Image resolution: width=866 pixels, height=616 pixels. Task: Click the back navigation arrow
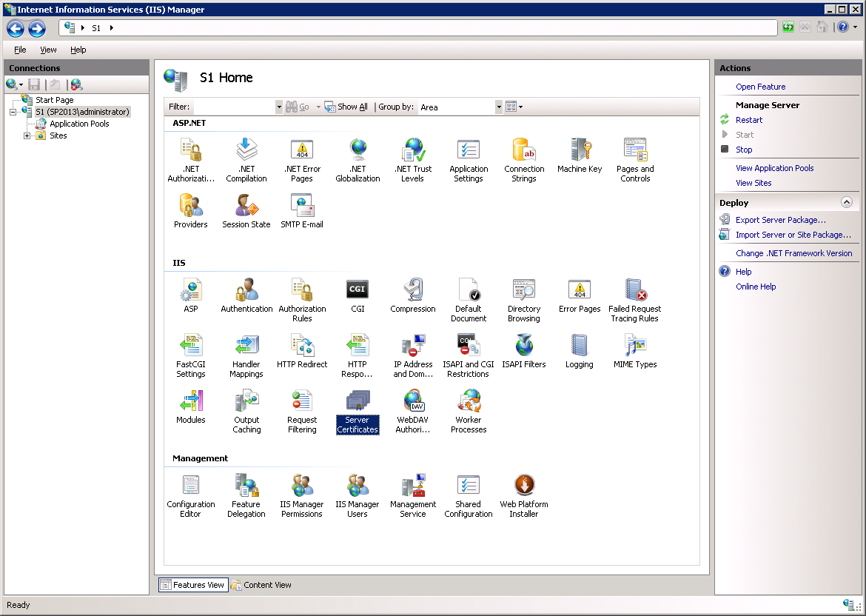[x=15, y=28]
